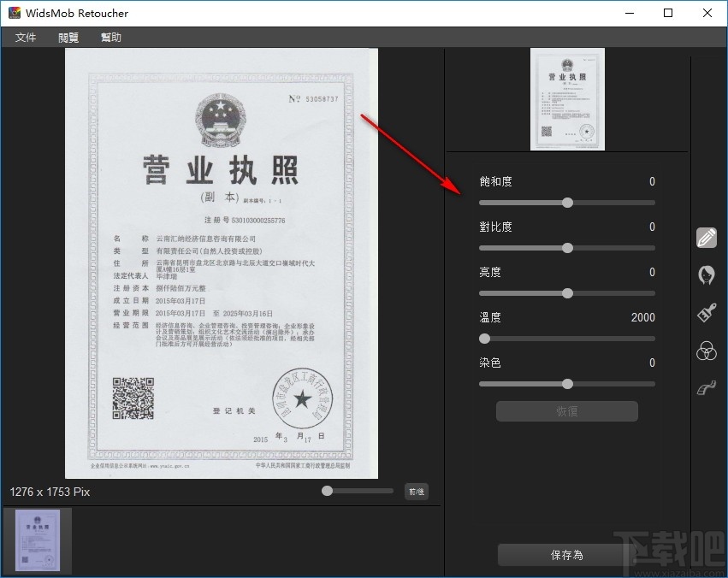Click the 亮度 brightness slider handle
The width and height of the screenshot is (728, 578).
pyautogui.click(x=567, y=293)
